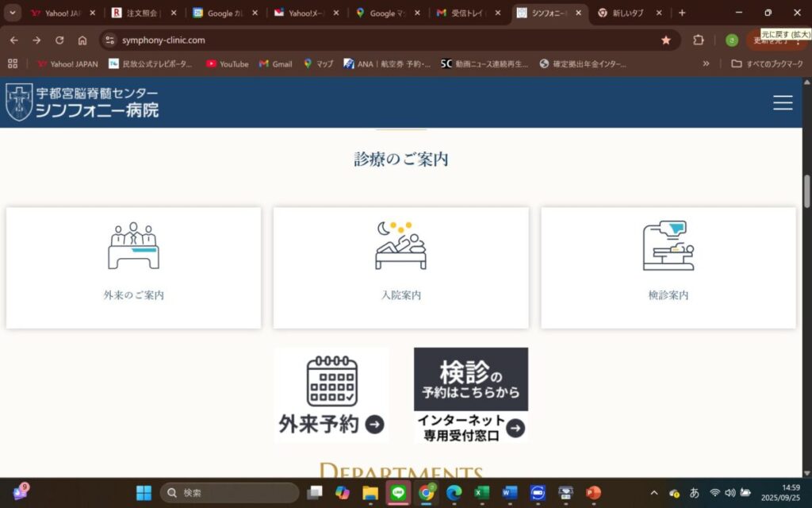Bookmark this page with the star icon
Screen dimensions: 812x508
[666, 40]
